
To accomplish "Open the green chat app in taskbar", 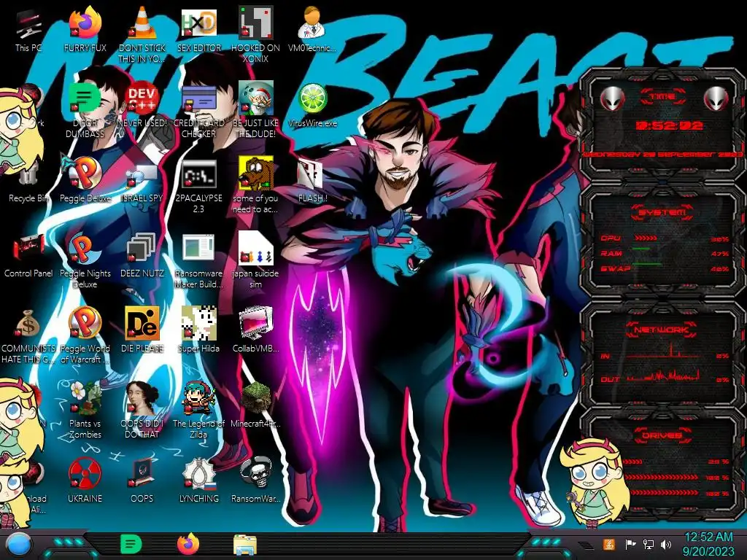I will (x=131, y=544).
